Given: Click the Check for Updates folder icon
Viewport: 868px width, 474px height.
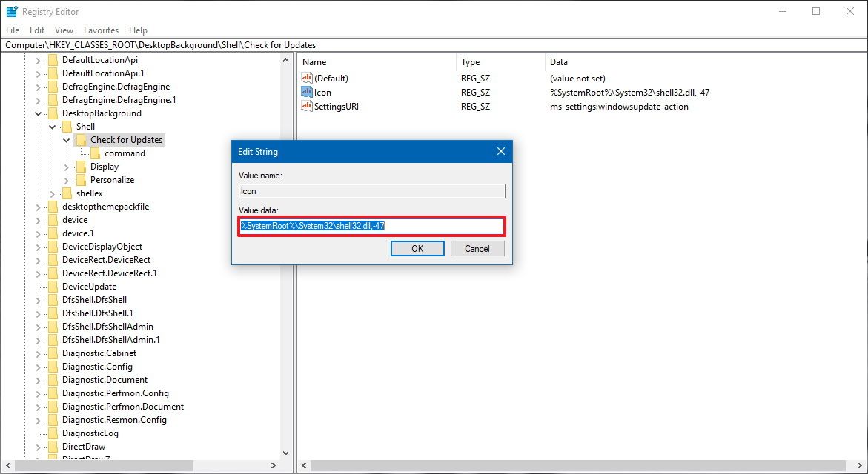Looking at the screenshot, I should (81, 139).
